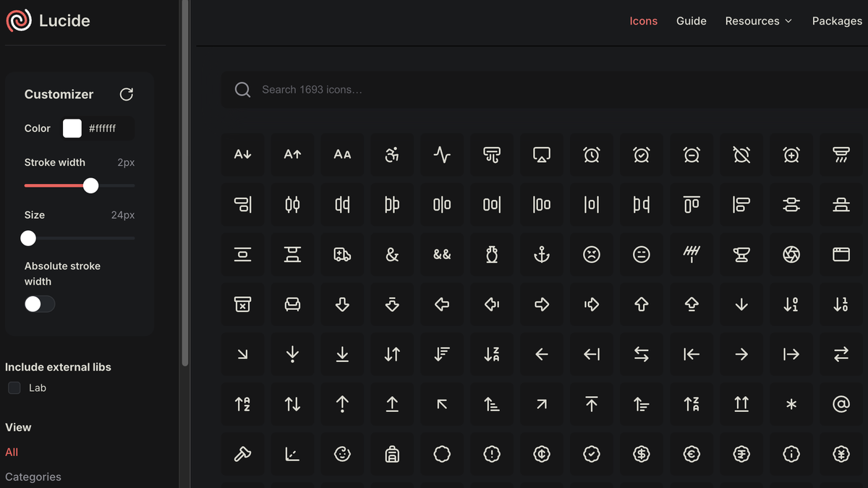Pick the amphora vase icon
Image resolution: width=868 pixels, height=488 pixels.
point(492,254)
